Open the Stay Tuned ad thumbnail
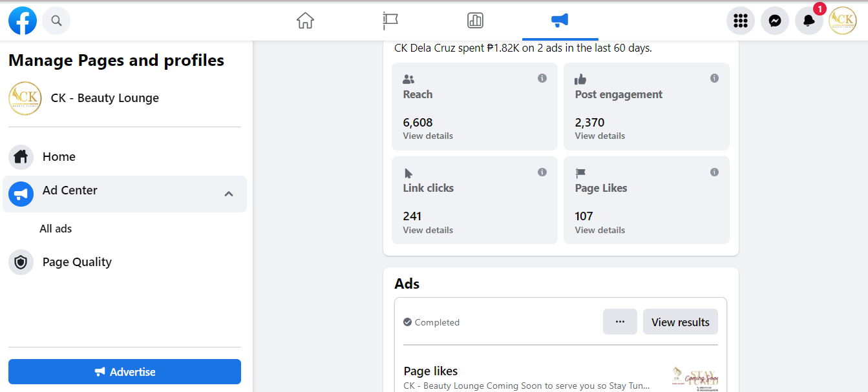Viewport: 868px width, 392px height. [x=695, y=378]
